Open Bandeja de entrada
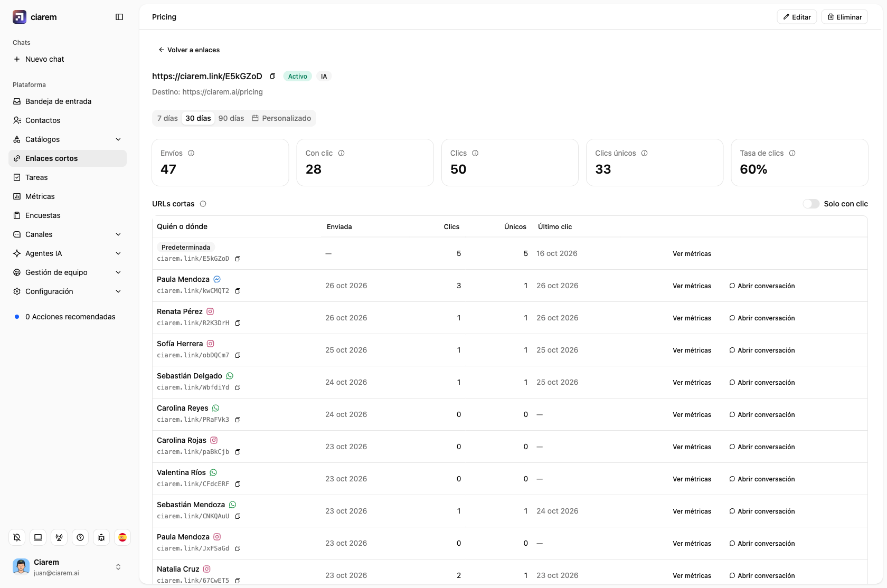The height and width of the screenshot is (588, 887). (x=68, y=101)
